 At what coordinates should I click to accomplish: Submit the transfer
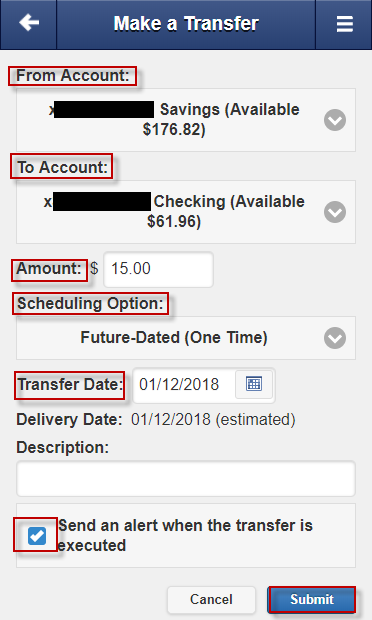pos(312,599)
